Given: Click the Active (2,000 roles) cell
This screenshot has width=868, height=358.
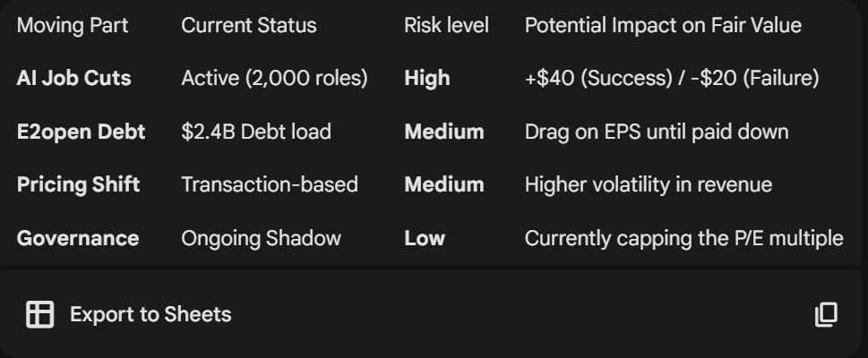Looking at the screenshot, I should click(274, 79).
